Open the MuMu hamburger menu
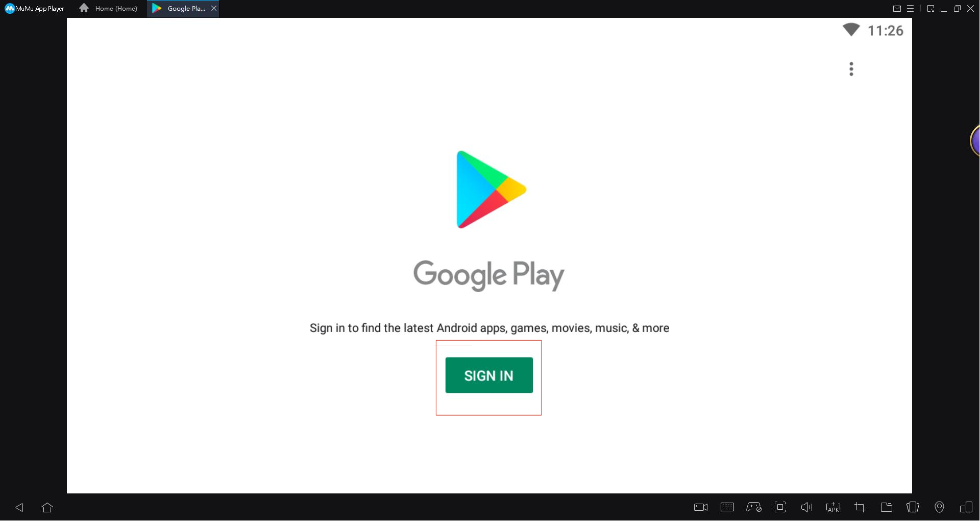980x521 pixels. (x=911, y=8)
